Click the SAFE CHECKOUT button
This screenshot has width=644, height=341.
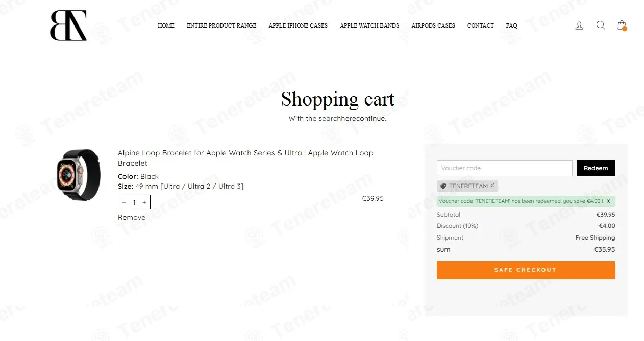[526, 270]
